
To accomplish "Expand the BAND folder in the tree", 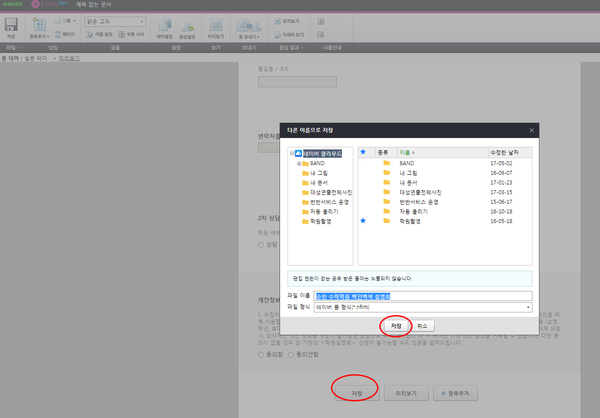I will [299, 163].
